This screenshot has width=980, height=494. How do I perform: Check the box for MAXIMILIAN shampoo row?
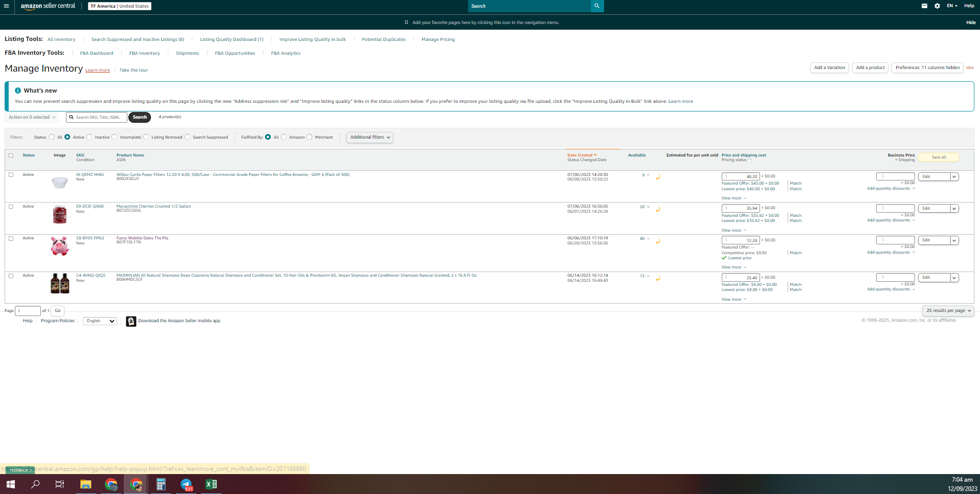tap(11, 276)
